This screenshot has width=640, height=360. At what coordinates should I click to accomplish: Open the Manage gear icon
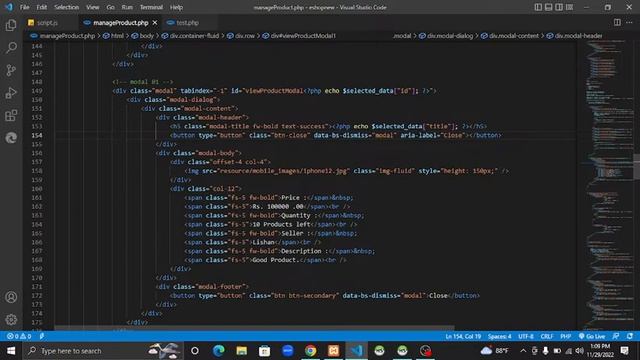point(11,319)
